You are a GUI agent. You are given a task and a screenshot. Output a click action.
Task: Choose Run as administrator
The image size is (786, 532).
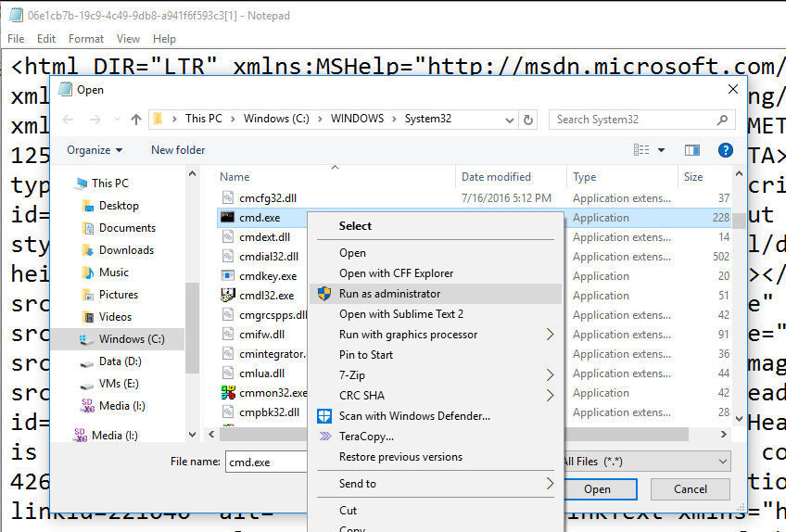(x=435, y=294)
